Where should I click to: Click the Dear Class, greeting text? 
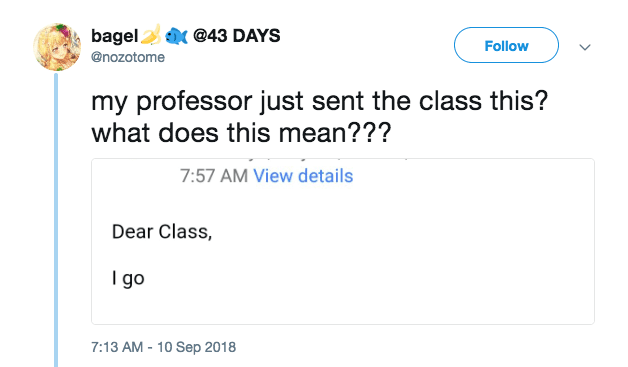click(162, 232)
